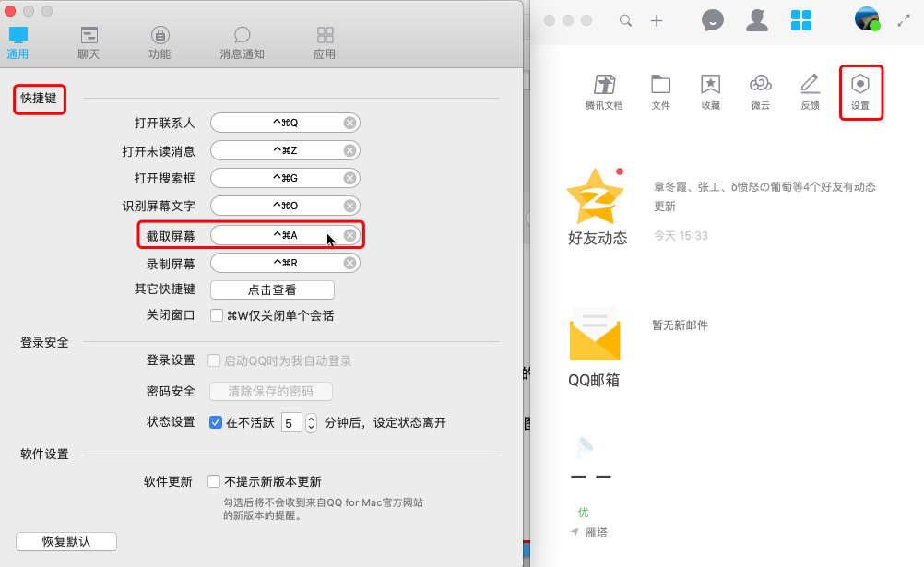Open the 设置 settings icon
Image resolution: width=924 pixels, height=567 pixels.
point(860,92)
